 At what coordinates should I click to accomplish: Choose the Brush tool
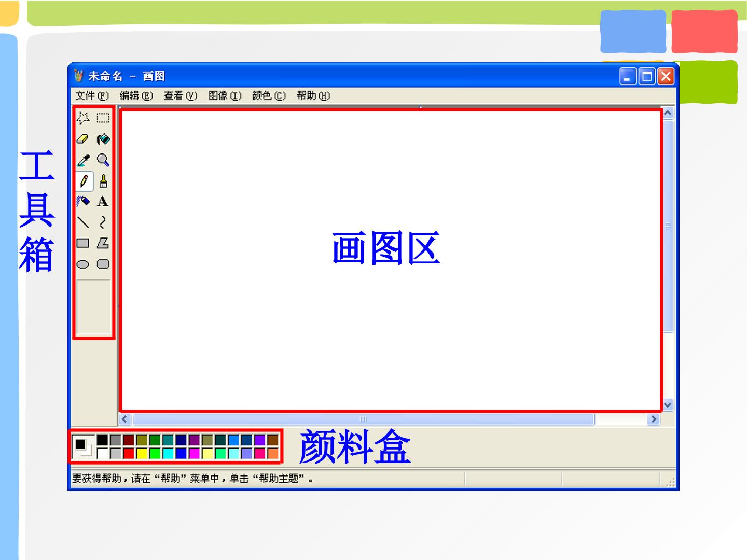coord(103,181)
